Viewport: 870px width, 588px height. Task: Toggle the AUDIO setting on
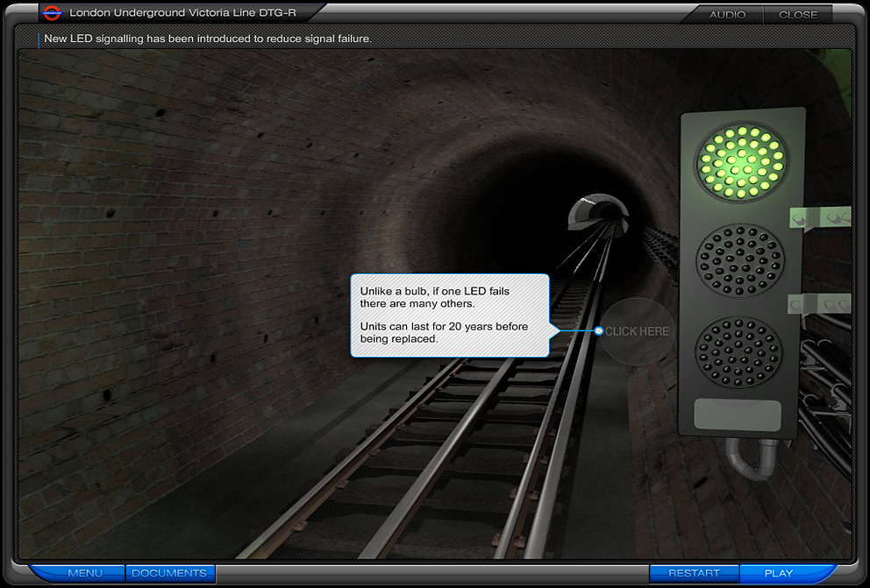point(727,14)
